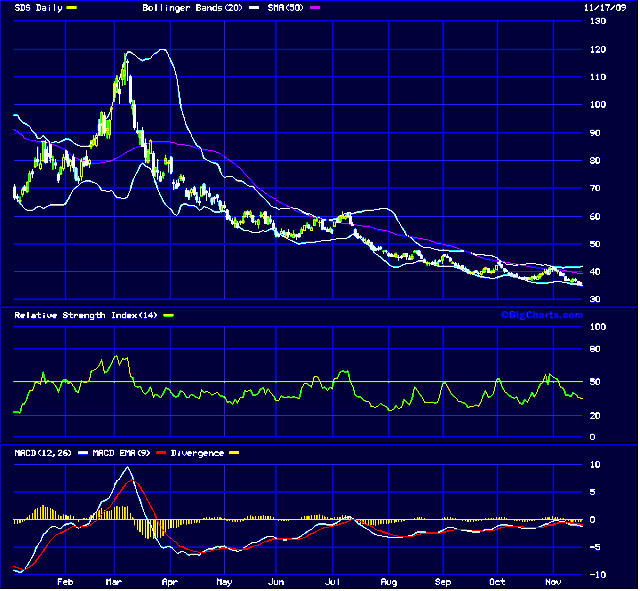Click the yellow Divergence legend swatch
This screenshot has height=591, width=640.
click(232, 453)
